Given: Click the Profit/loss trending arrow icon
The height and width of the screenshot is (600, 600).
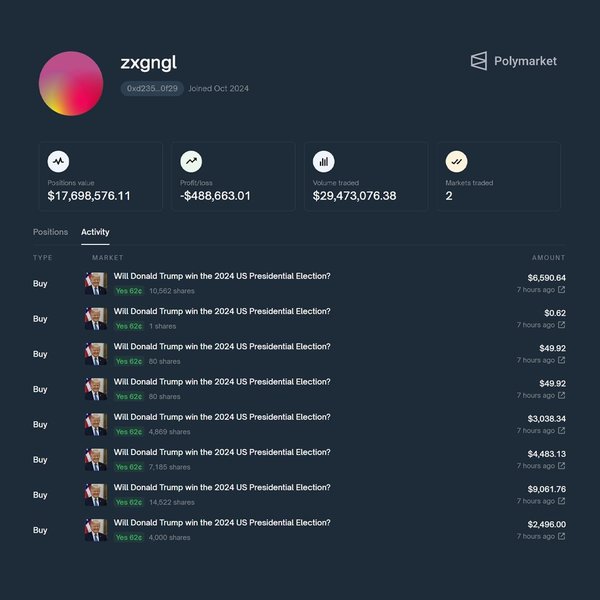Looking at the screenshot, I should pyautogui.click(x=191, y=161).
